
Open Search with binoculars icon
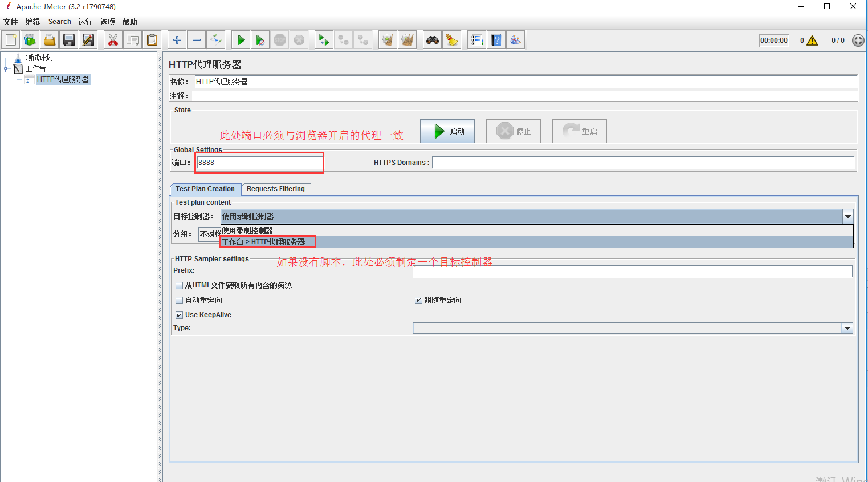pos(433,40)
